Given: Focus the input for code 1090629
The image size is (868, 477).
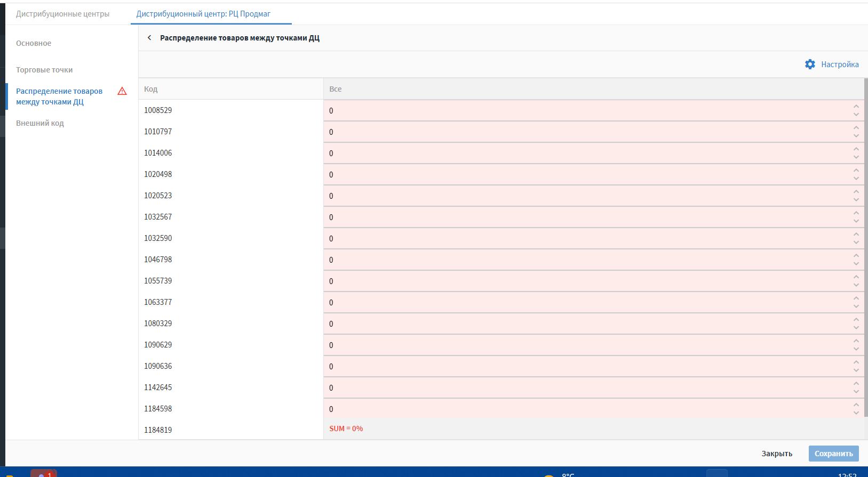Looking at the screenshot, I should (x=587, y=345).
